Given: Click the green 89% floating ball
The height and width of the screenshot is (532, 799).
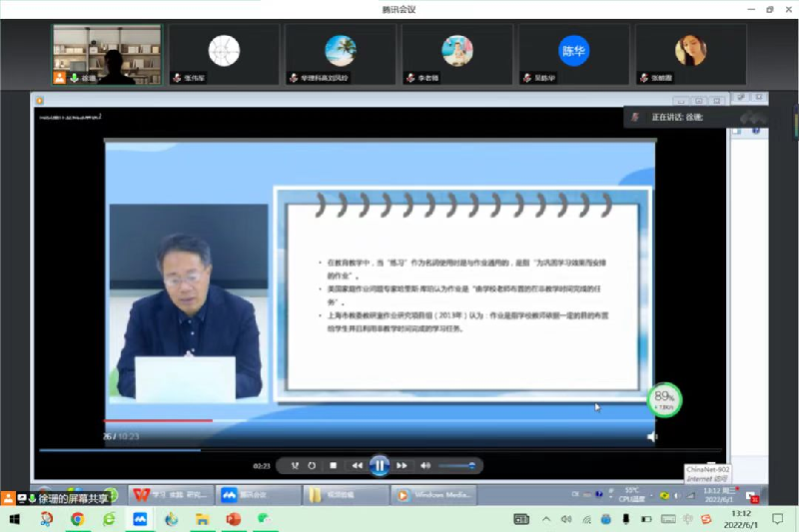Looking at the screenshot, I should tap(664, 400).
